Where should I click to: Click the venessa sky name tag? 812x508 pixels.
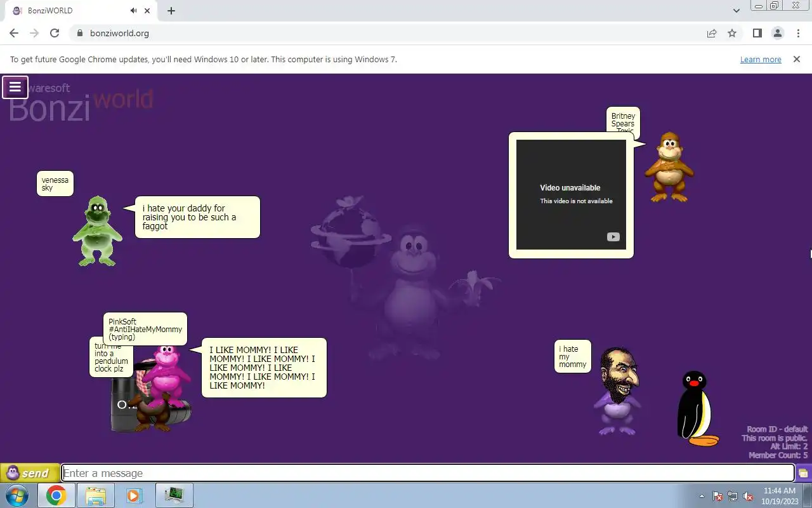(55, 184)
